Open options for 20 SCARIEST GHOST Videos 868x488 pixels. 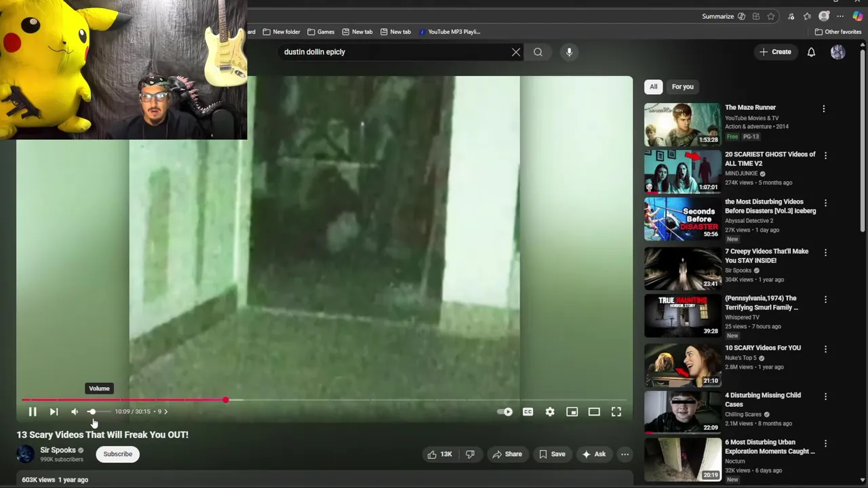click(825, 155)
